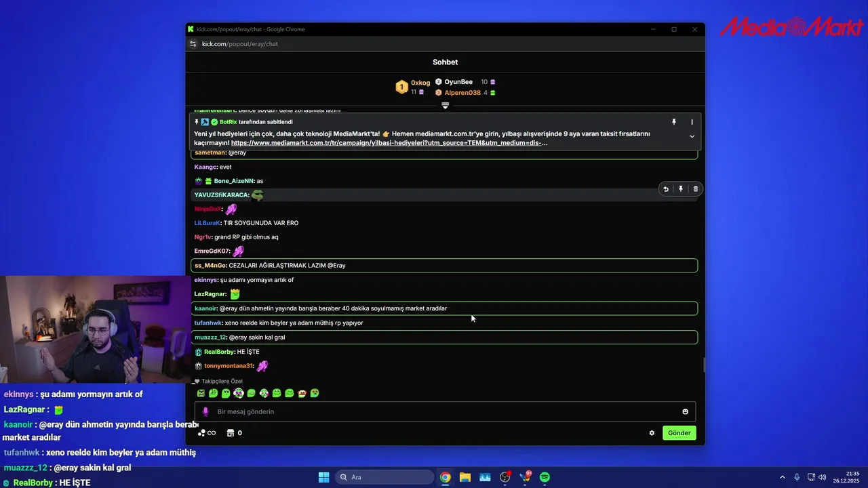868x488 pixels.
Task: Click username kaanoir in chat
Action: [x=206, y=308]
